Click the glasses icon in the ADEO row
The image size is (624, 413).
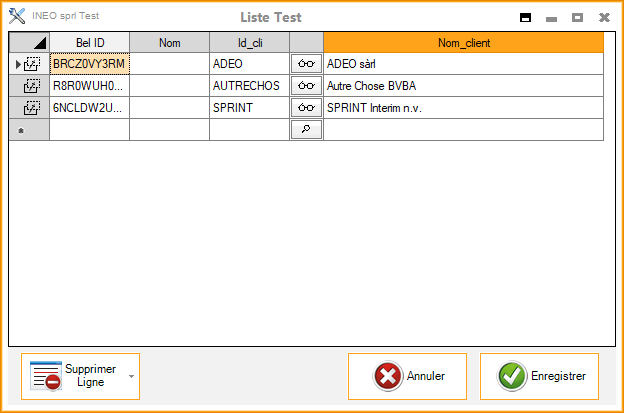306,64
